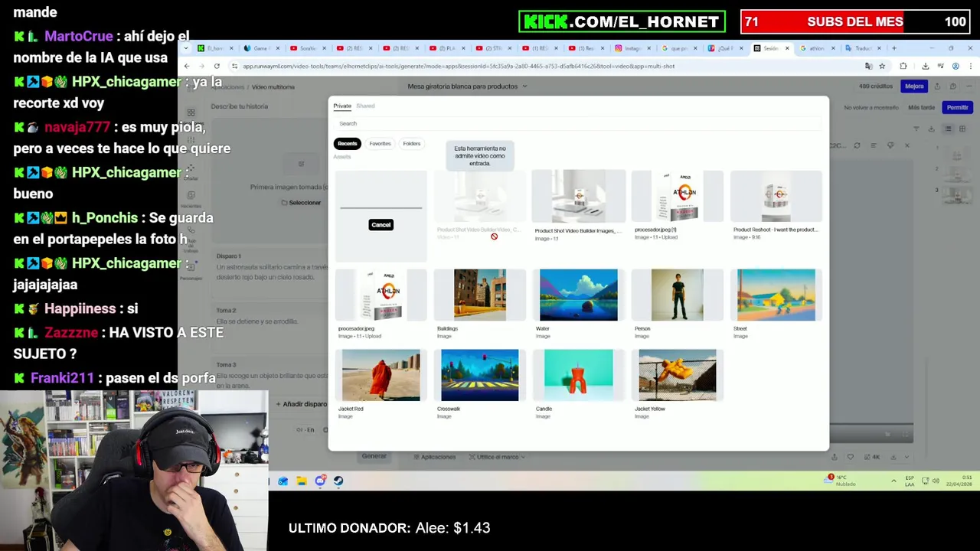Click the favorite heart icon below preview
Screen dimensions: 980x551
851,457
